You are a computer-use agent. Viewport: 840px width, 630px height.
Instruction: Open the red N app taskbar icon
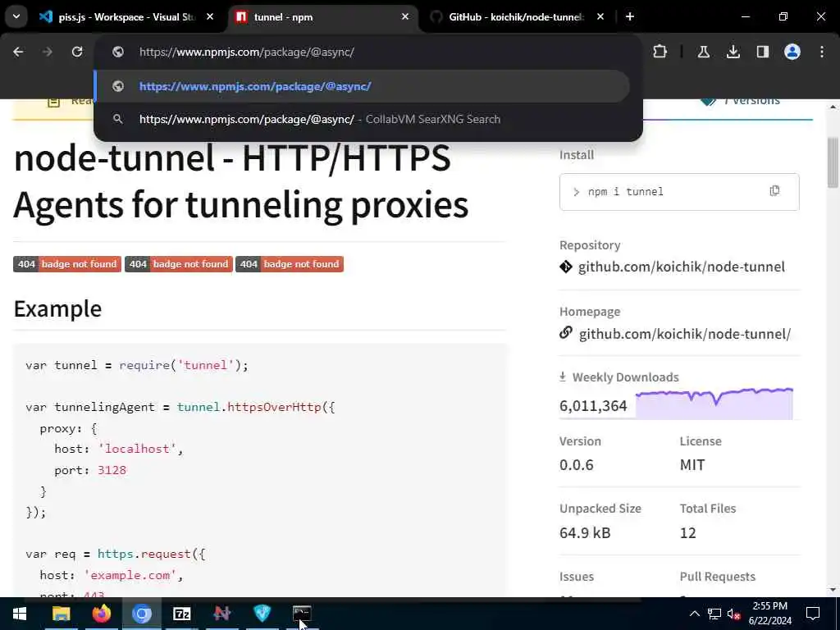coord(221,614)
